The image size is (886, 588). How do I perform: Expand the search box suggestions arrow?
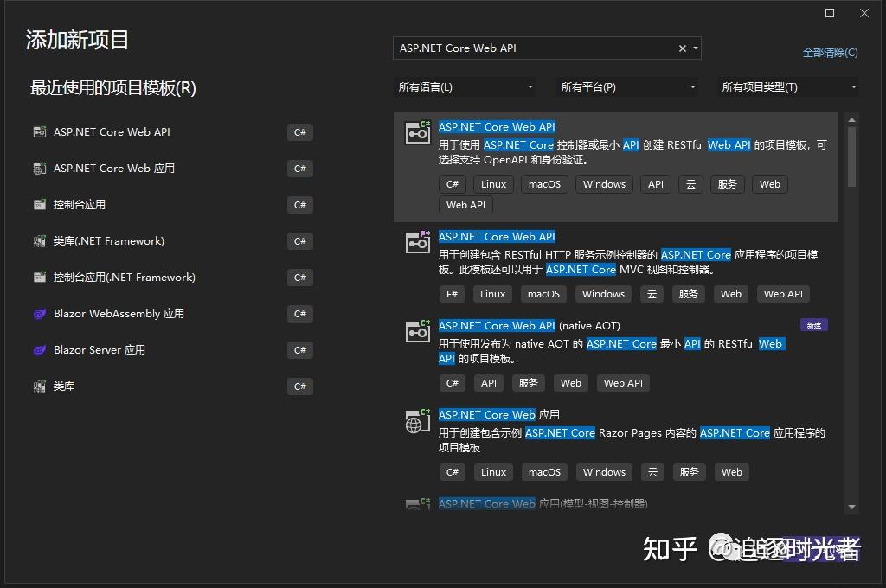click(x=697, y=48)
